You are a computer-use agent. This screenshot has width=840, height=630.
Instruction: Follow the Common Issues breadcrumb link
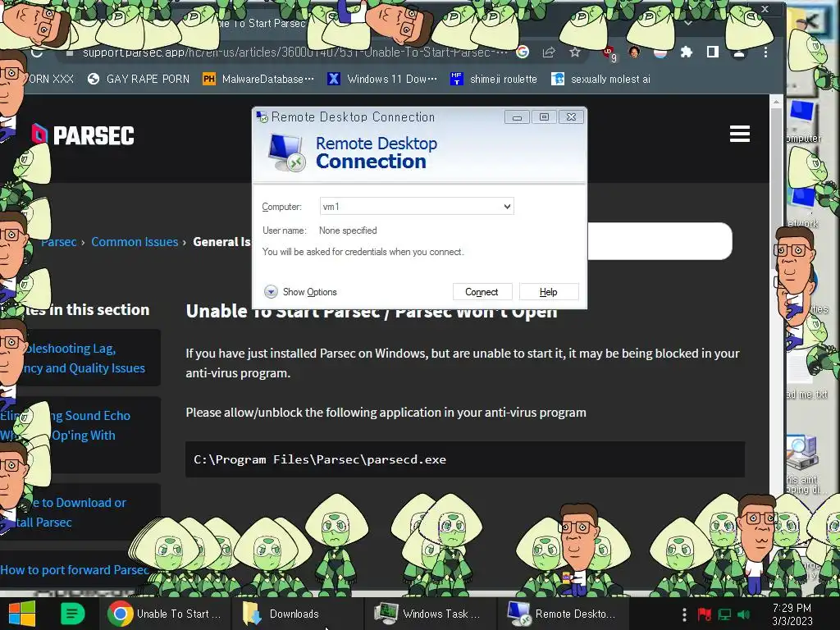click(135, 242)
